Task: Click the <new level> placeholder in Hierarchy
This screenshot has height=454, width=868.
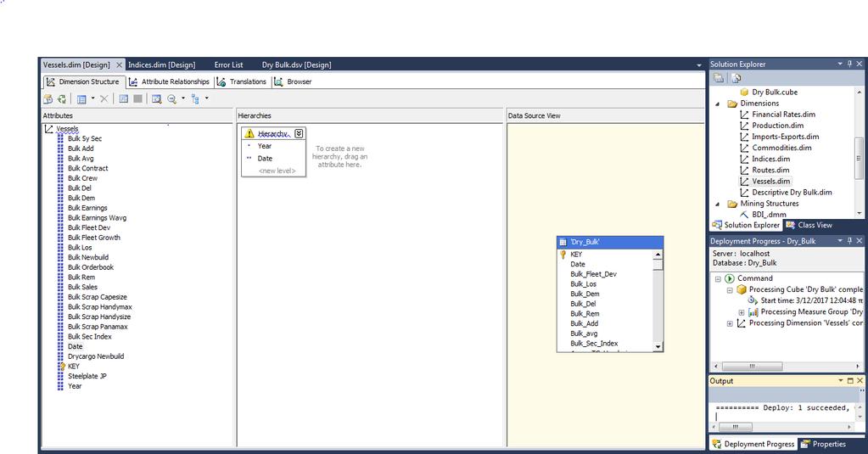Action: click(x=277, y=171)
